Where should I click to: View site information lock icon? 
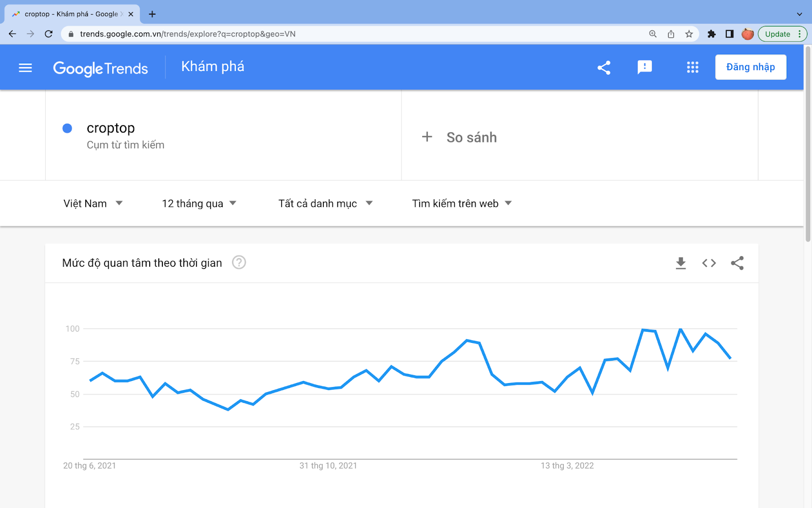coord(71,34)
